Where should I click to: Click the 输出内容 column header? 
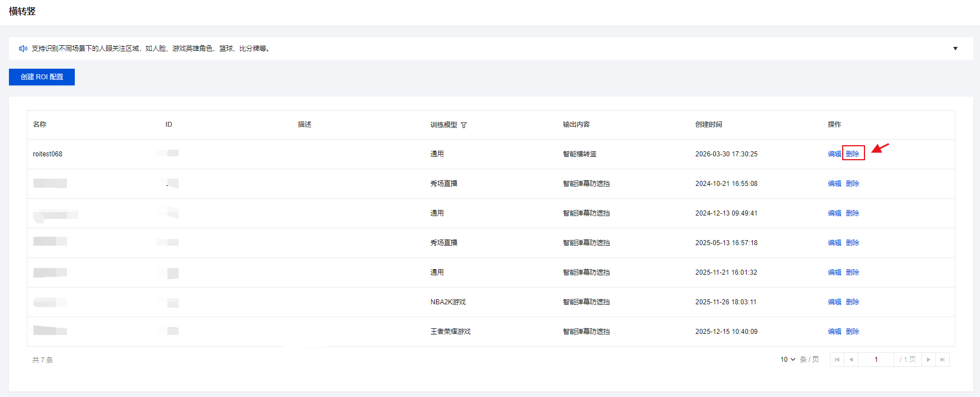pyautogui.click(x=576, y=125)
